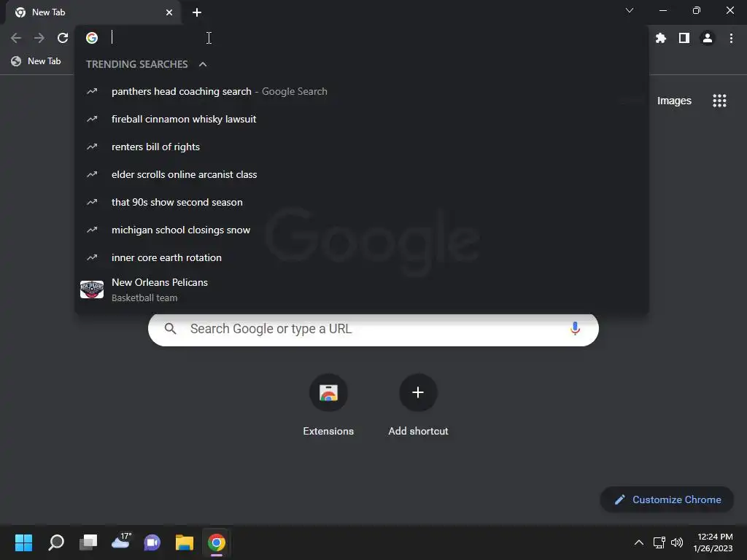This screenshot has width=747, height=560.
Task: Start voice search with the microphone icon
Action: 575,329
